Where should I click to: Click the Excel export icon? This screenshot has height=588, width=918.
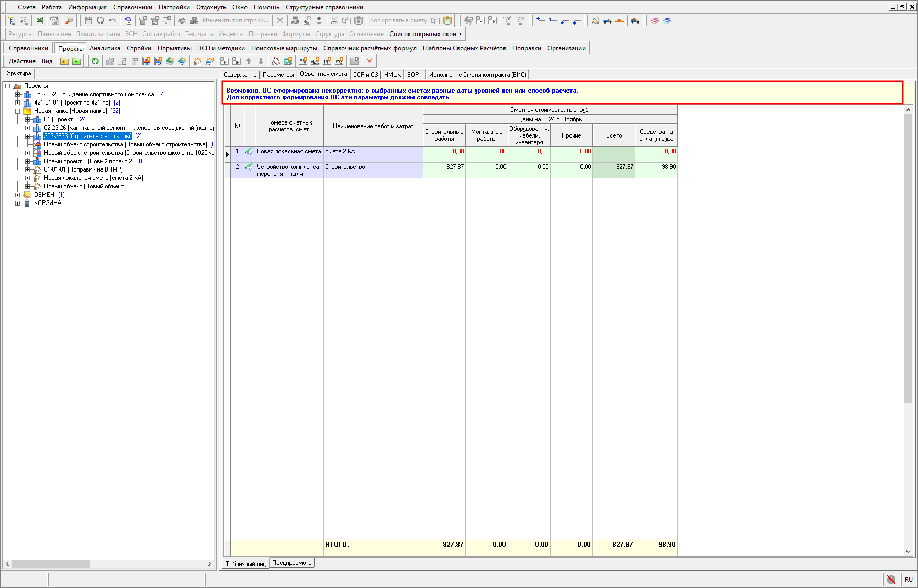(39, 20)
